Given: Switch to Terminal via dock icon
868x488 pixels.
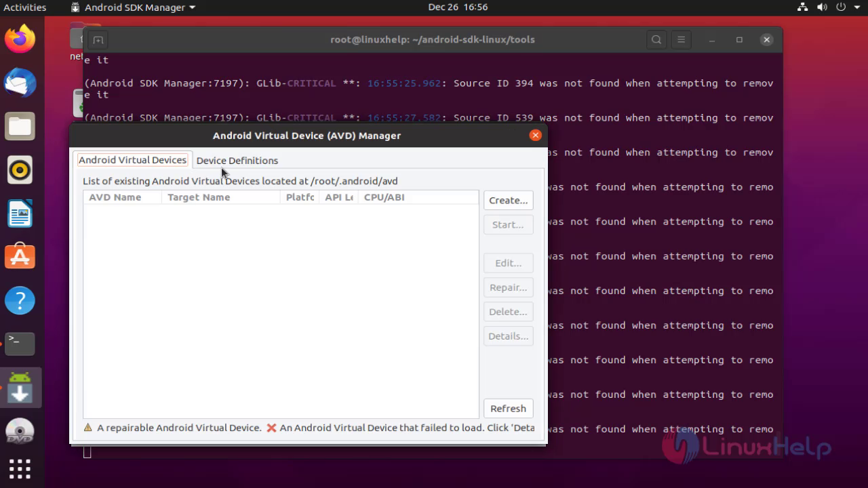Looking at the screenshot, I should point(20,344).
